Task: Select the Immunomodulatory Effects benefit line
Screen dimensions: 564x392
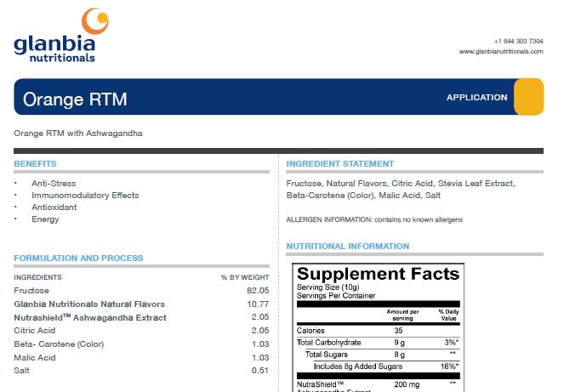Action: (x=85, y=196)
